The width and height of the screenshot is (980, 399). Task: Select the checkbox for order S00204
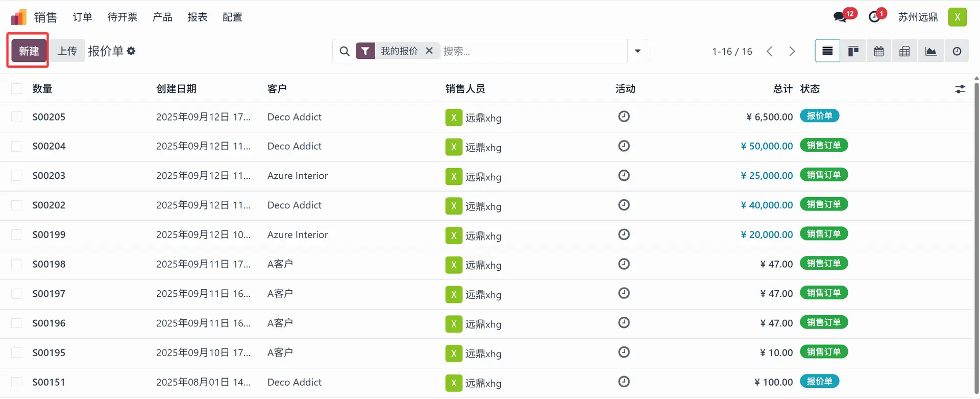[16, 146]
